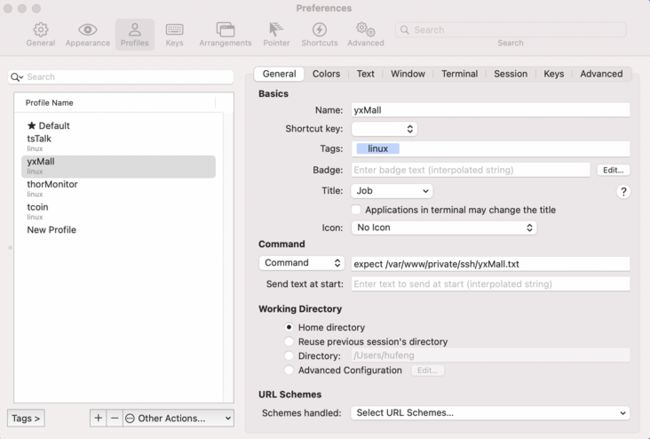Select the New Profile entry

click(118, 230)
